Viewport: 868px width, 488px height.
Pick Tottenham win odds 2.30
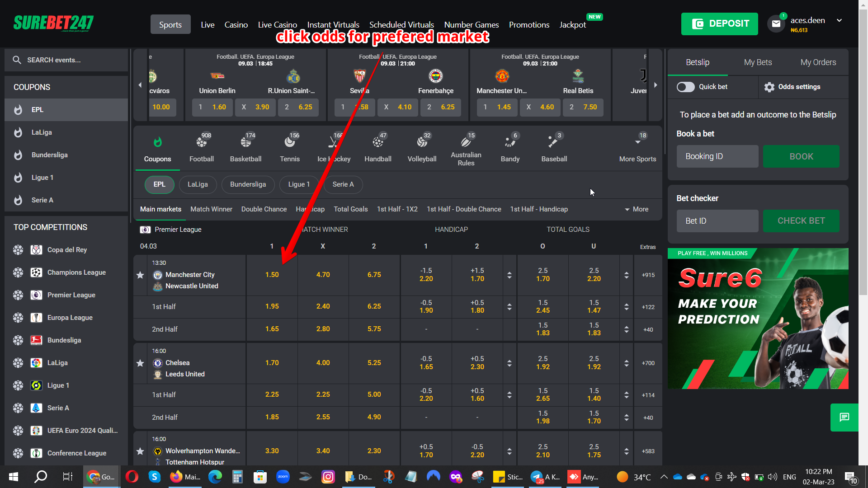coord(374,451)
